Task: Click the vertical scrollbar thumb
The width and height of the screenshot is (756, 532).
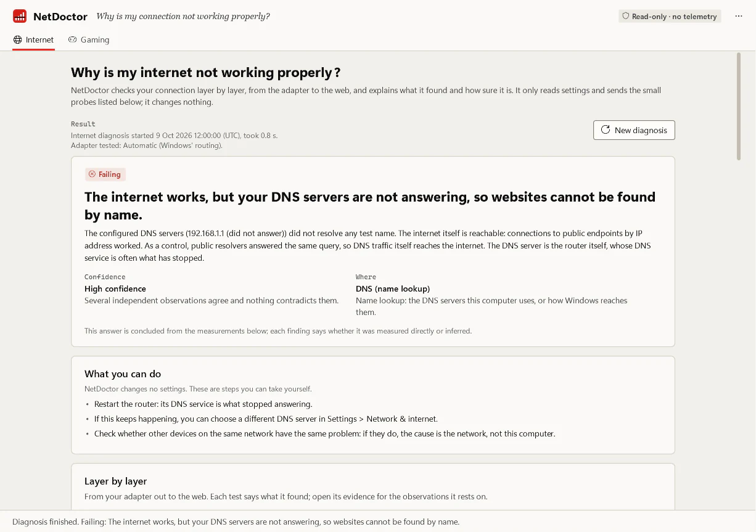Action: click(x=738, y=106)
